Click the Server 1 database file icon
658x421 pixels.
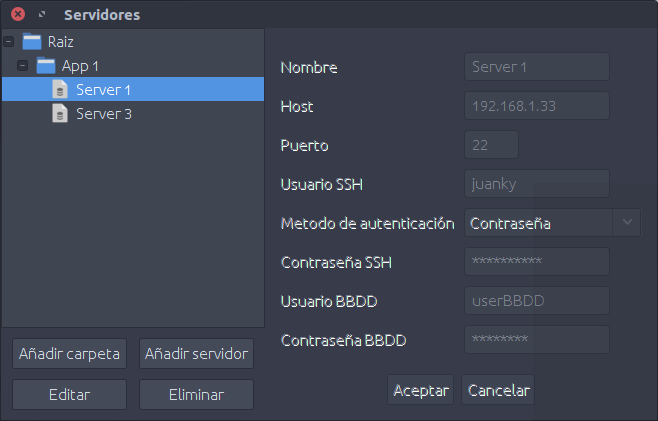point(60,89)
